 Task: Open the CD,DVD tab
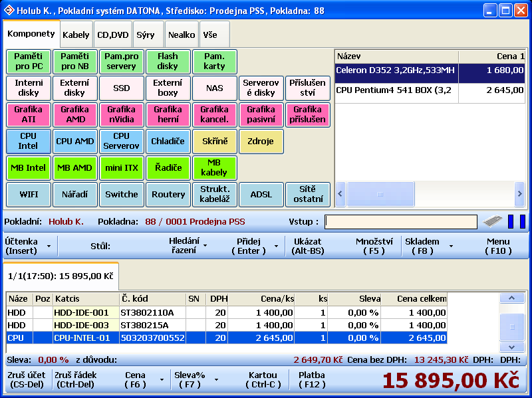113,35
